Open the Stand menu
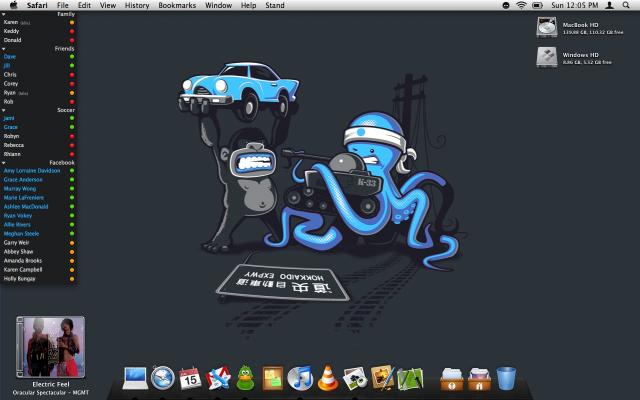Screen dimensions: 640x400 (275, 5)
